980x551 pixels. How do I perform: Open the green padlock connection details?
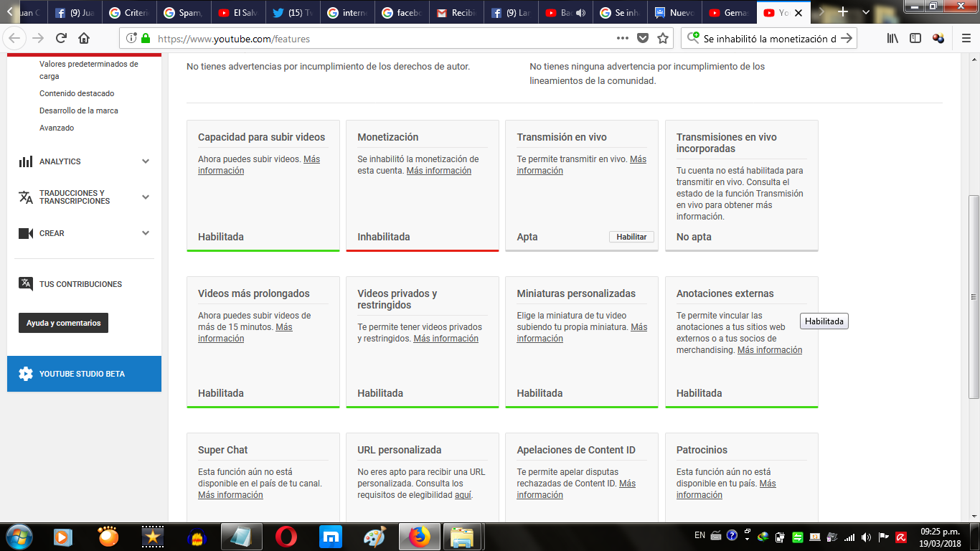point(146,39)
